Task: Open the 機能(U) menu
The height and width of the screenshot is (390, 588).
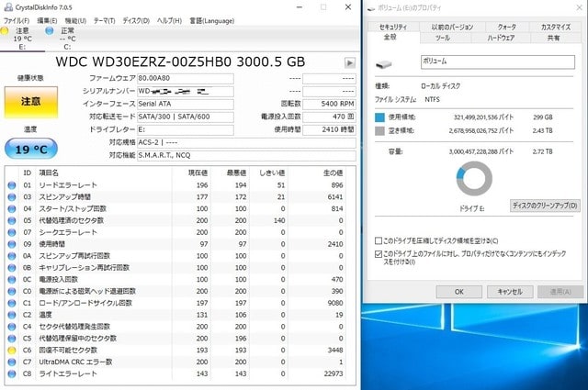Action: 75,20
